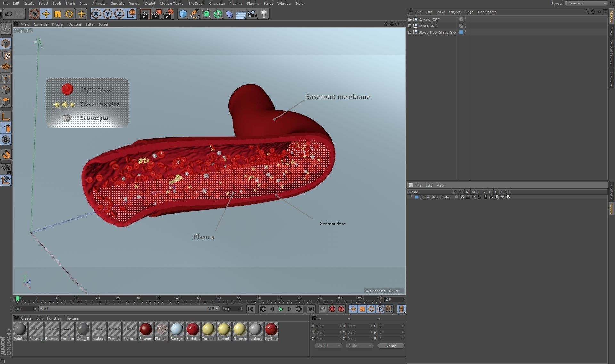Open Object Manager Bookmarks menu
Screen dimensions: 615x364
click(487, 12)
